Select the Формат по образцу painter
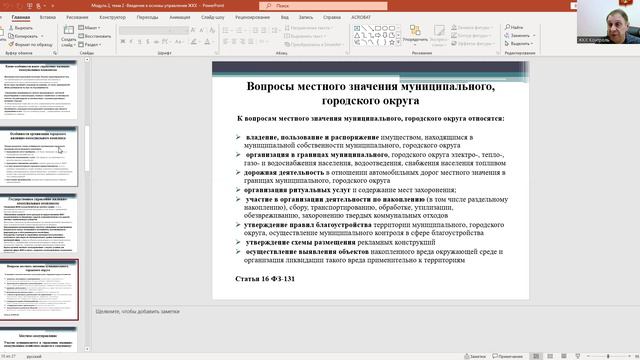 coord(31,44)
